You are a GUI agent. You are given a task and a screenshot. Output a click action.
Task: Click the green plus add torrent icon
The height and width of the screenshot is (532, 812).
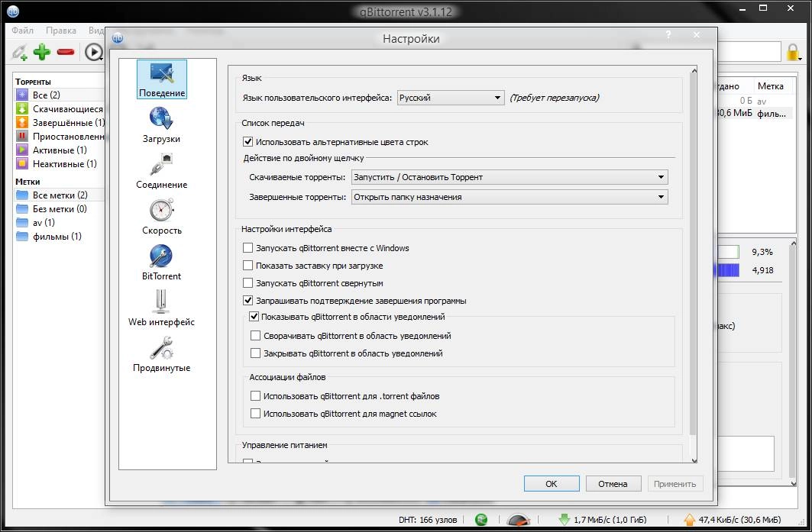tap(42, 52)
